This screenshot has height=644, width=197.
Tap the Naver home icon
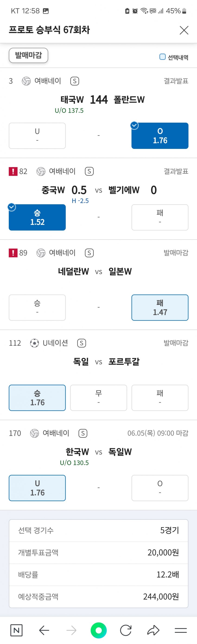pyautogui.click(x=16, y=630)
